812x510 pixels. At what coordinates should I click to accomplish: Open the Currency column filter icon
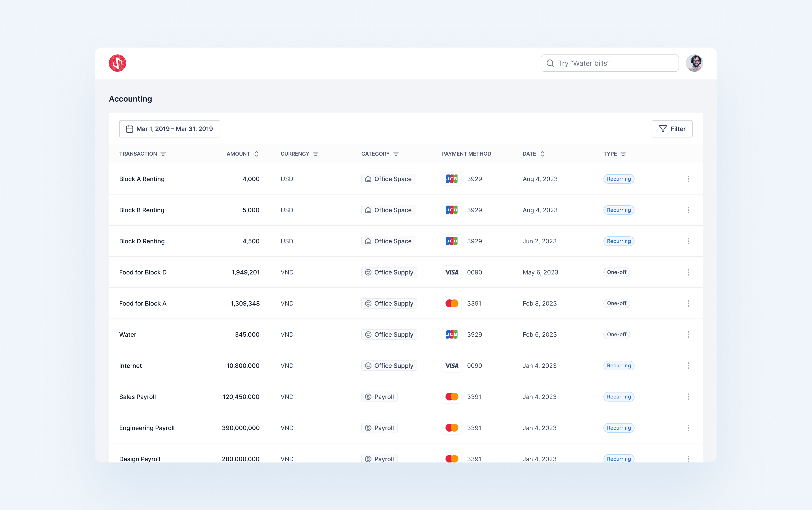coord(316,154)
